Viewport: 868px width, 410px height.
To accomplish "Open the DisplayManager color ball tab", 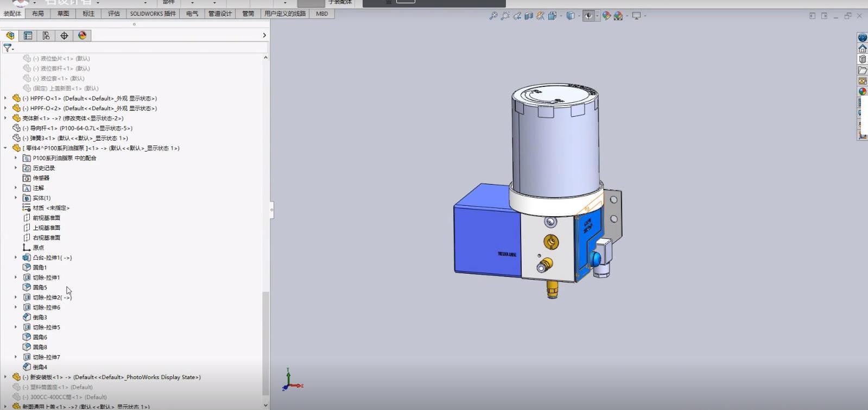I will [x=82, y=35].
